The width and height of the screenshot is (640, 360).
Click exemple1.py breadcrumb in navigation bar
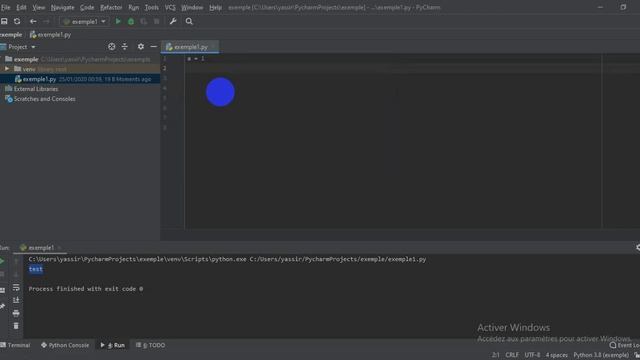point(51,35)
